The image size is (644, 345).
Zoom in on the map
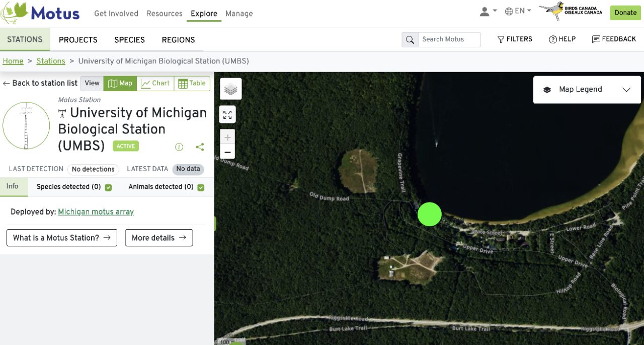coord(227,136)
